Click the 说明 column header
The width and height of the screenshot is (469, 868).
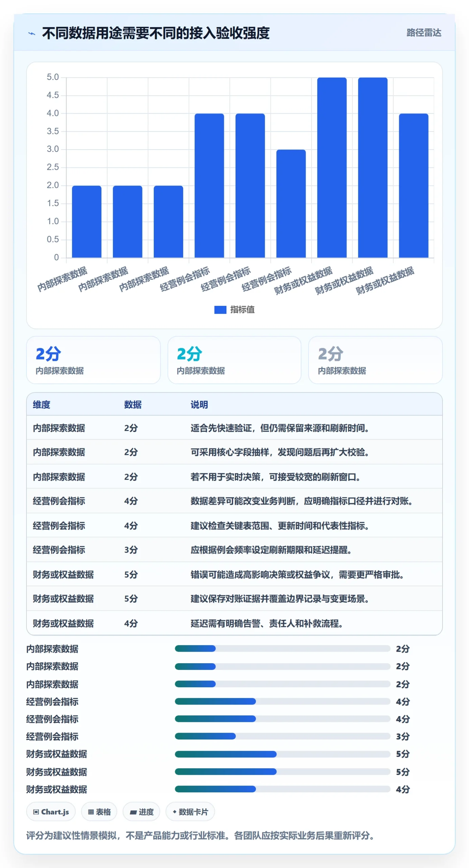pos(199,405)
